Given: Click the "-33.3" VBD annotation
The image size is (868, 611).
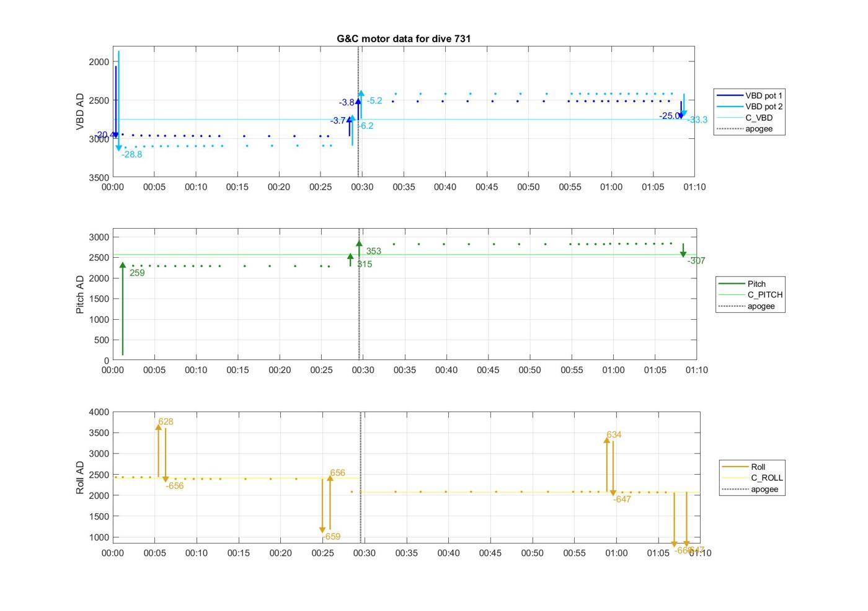Looking at the screenshot, I should click(x=697, y=120).
